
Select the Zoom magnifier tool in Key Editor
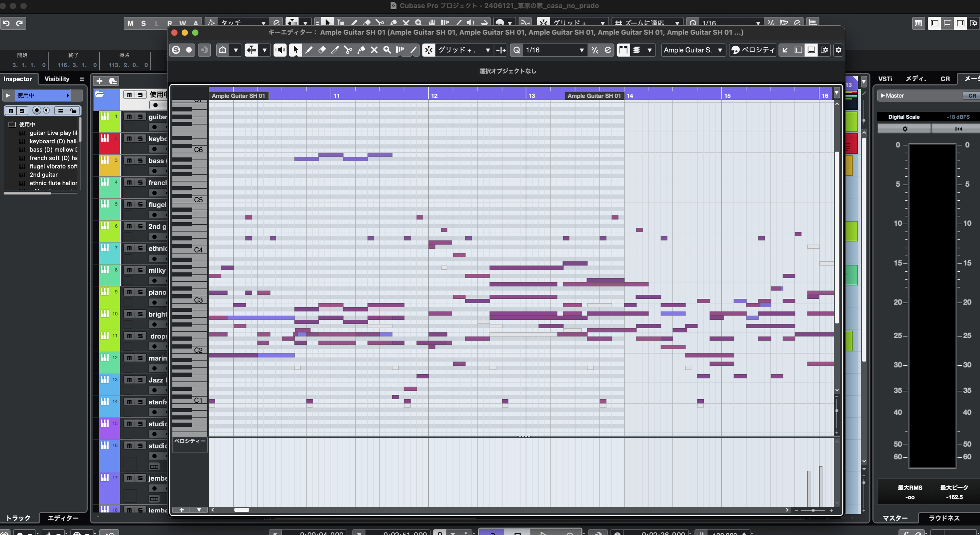click(x=387, y=50)
